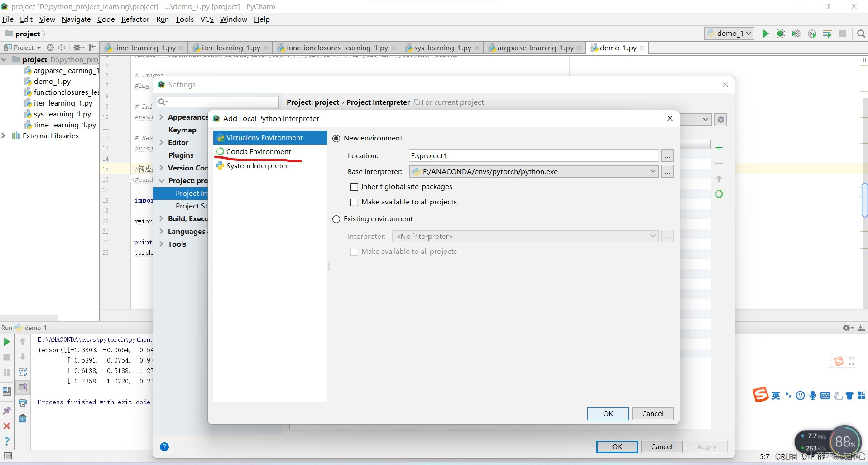Select Conda Environment in interpreter list
This screenshot has height=465, width=868.
(x=270, y=151)
